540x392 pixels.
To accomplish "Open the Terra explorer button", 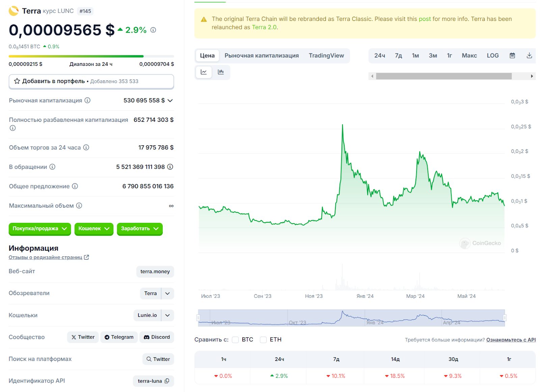I will [x=151, y=293].
